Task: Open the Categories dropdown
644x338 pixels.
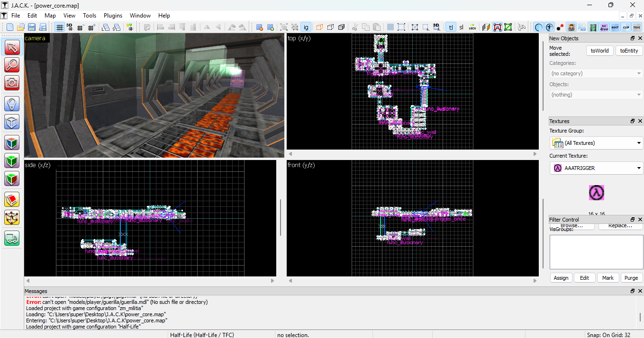Action: pyautogui.click(x=596, y=73)
